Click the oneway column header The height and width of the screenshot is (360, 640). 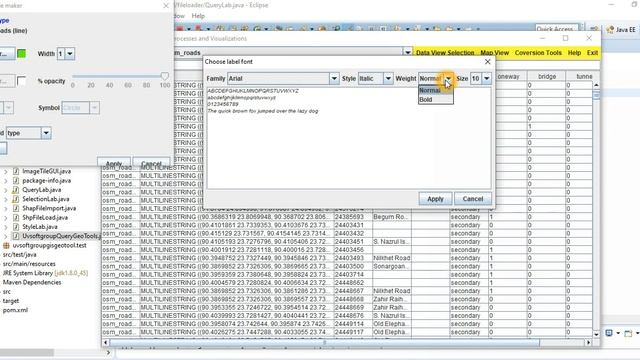[x=509, y=76]
